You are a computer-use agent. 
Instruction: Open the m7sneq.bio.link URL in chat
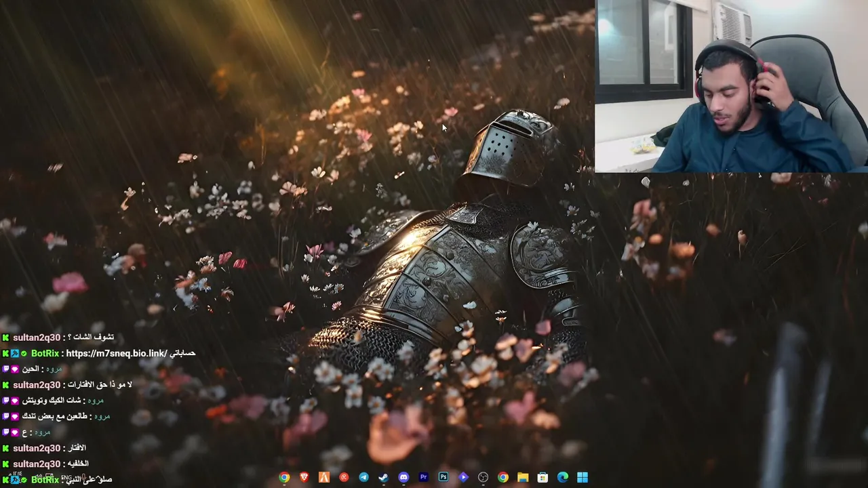117,353
